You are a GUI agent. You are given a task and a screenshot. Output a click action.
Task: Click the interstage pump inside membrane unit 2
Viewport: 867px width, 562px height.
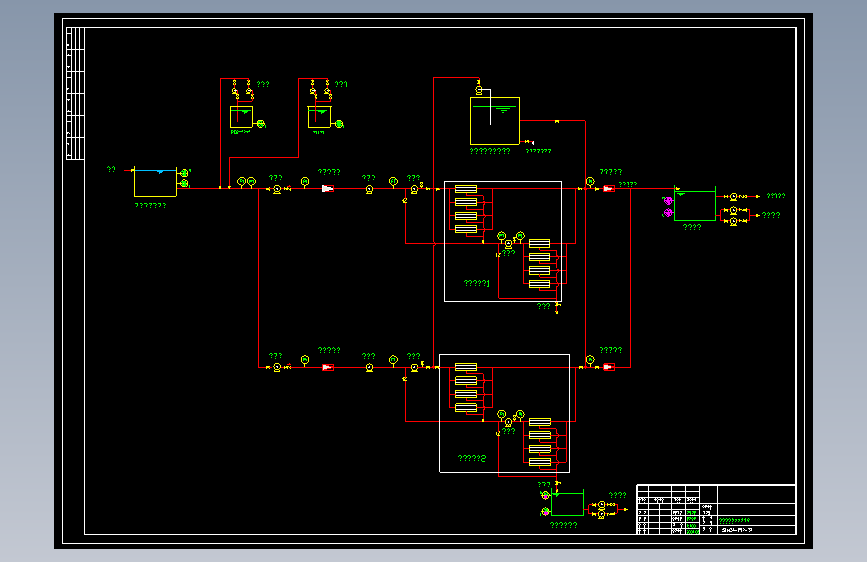click(x=509, y=423)
